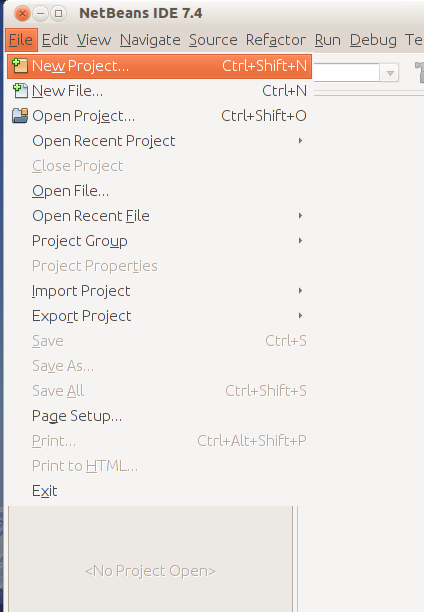
Task: Open the Source menu
Action: (x=213, y=40)
